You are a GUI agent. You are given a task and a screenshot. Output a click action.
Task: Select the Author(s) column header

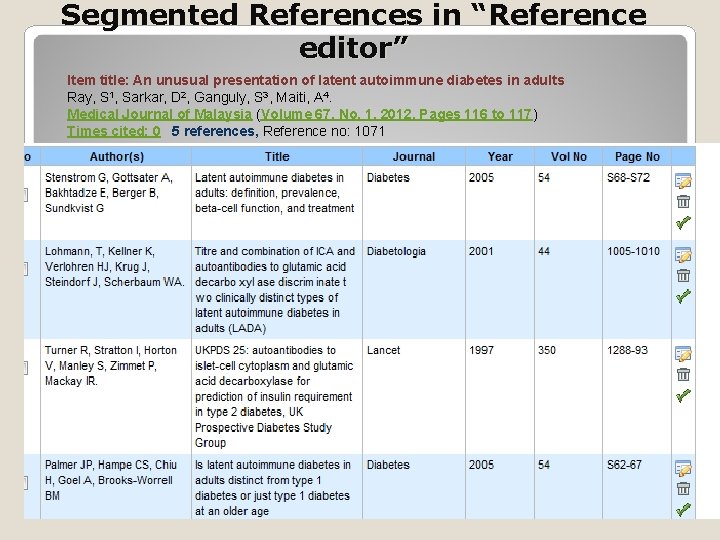116,157
